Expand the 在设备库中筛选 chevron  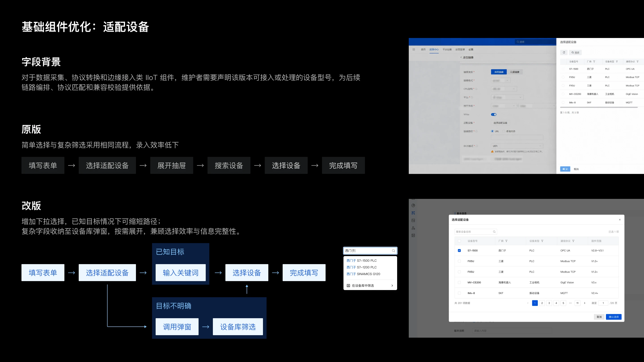click(392, 286)
